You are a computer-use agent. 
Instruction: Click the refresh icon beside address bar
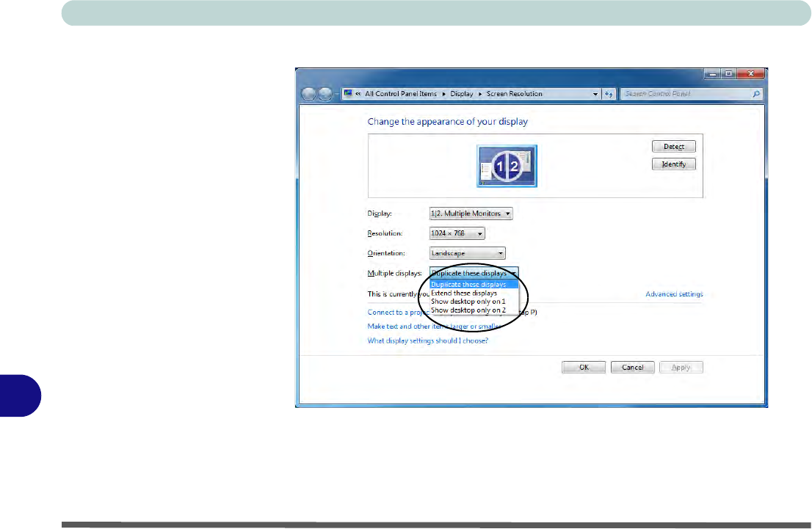609,94
